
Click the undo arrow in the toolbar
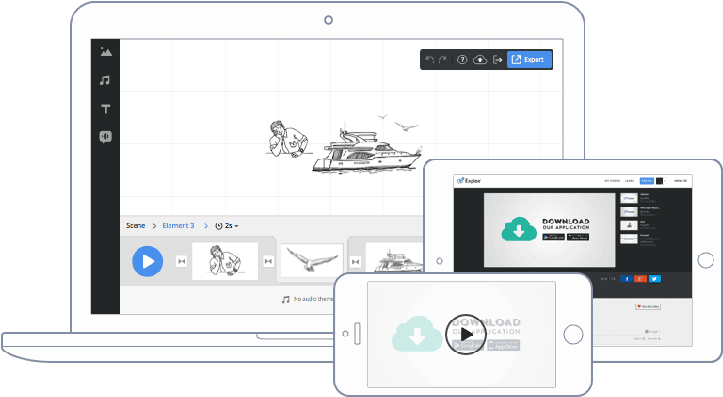point(430,59)
